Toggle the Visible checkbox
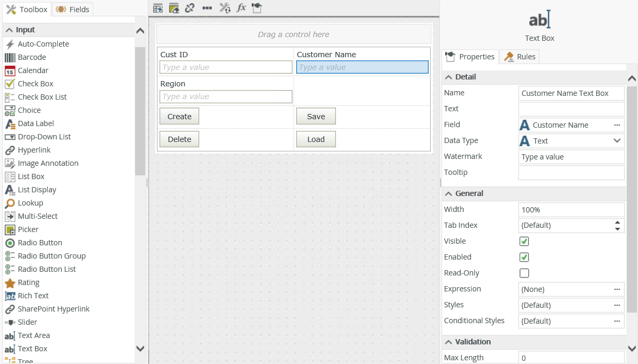 click(x=524, y=241)
